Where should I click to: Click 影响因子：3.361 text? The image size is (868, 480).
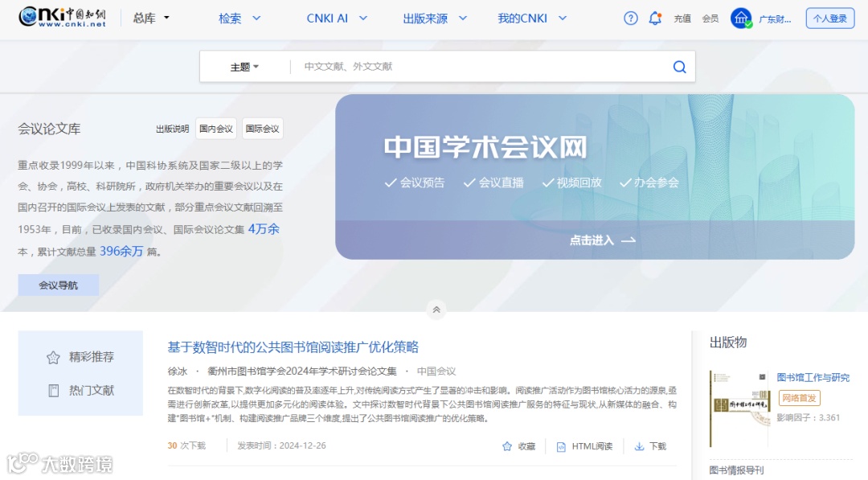click(809, 417)
